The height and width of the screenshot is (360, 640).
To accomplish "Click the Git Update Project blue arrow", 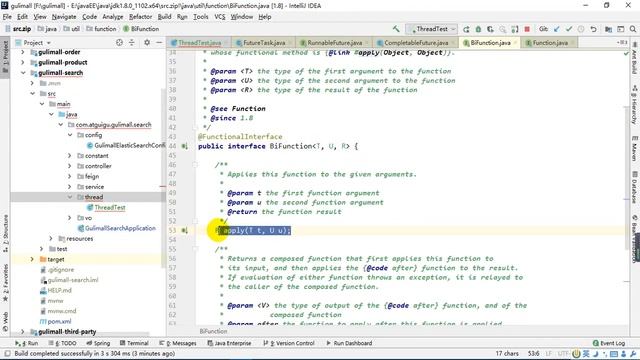I will (557, 29).
